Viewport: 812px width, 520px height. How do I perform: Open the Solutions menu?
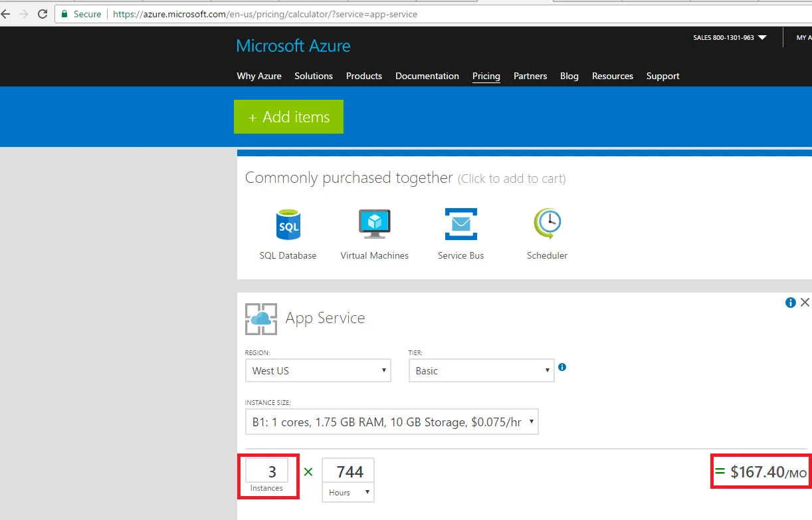click(314, 76)
